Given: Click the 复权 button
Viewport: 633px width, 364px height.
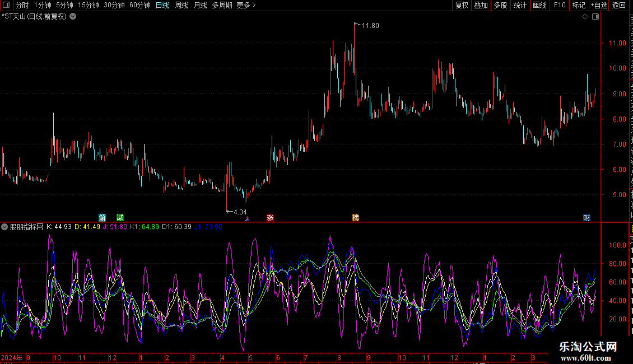Looking at the screenshot, I should coord(462,5).
